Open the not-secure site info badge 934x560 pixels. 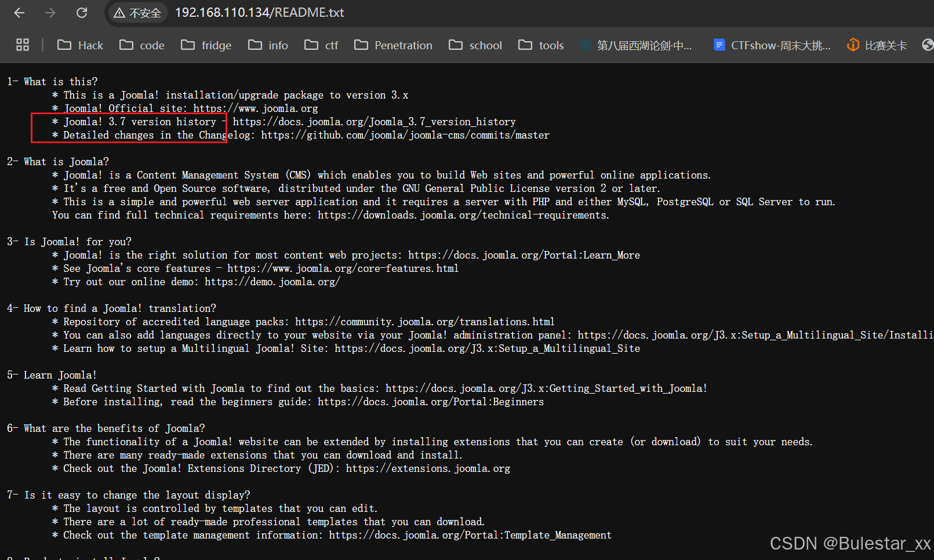pos(137,13)
